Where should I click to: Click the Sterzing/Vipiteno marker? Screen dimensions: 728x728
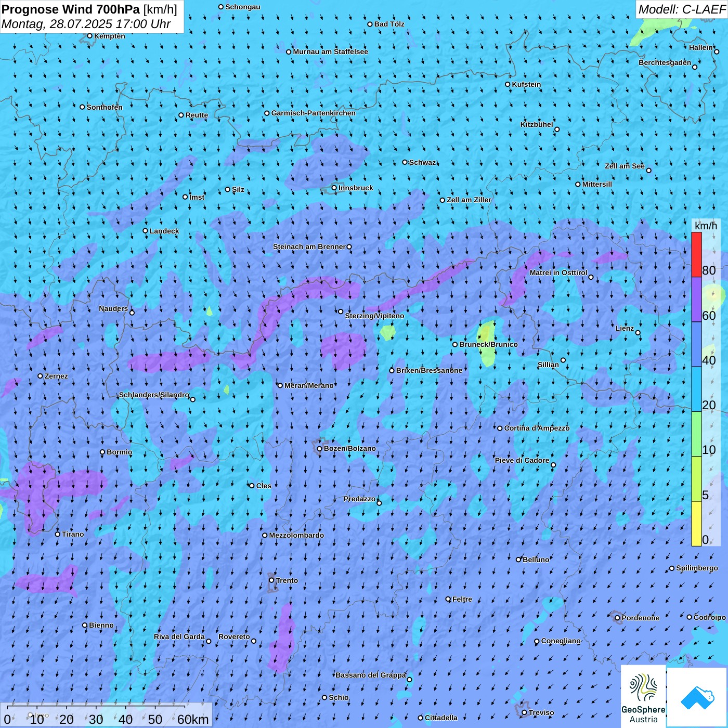pyautogui.click(x=341, y=311)
